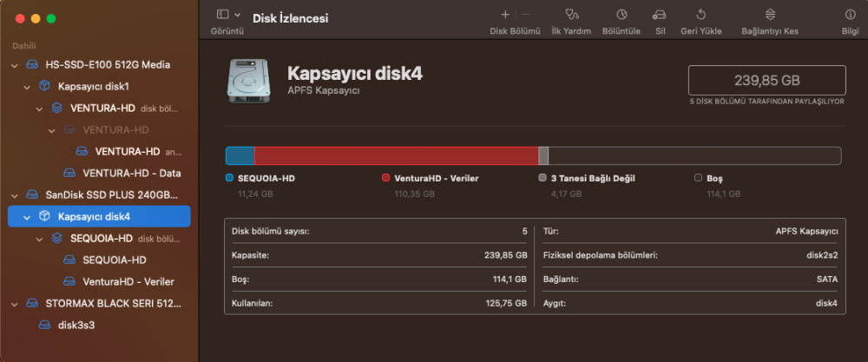The width and height of the screenshot is (868, 362).
Task: Click the Sil erase icon
Action: tap(660, 15)
